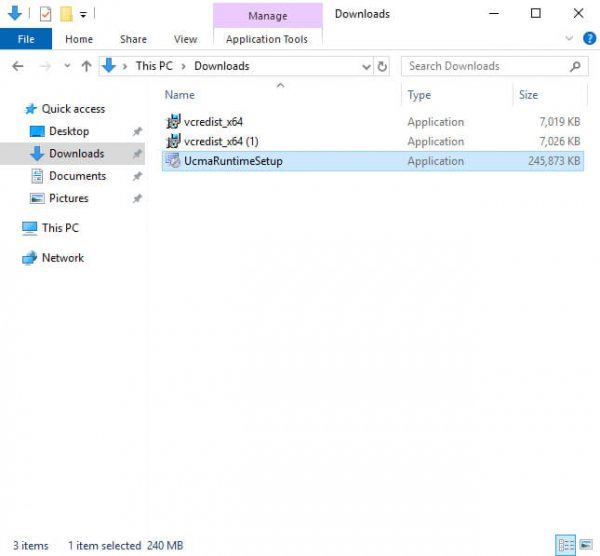
Task: Select Desktop in navigation pane
Action: pos(69,131)
